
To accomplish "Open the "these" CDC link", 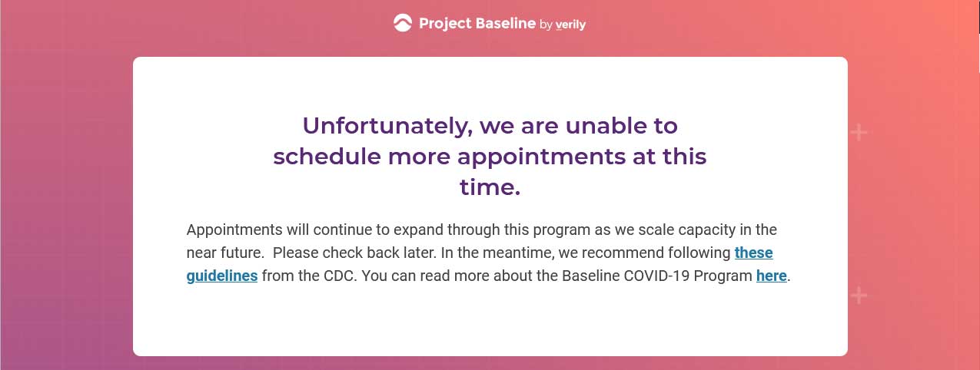I will coord(753,253).
